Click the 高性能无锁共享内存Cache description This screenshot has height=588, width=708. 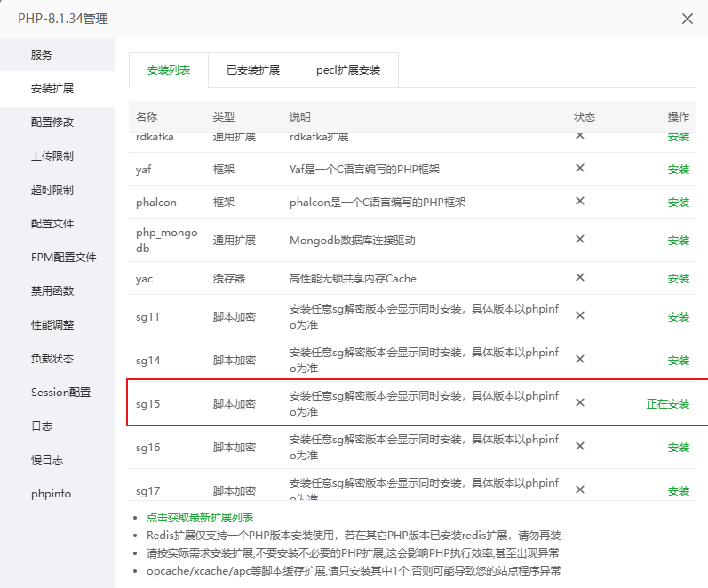click(353, 279)
